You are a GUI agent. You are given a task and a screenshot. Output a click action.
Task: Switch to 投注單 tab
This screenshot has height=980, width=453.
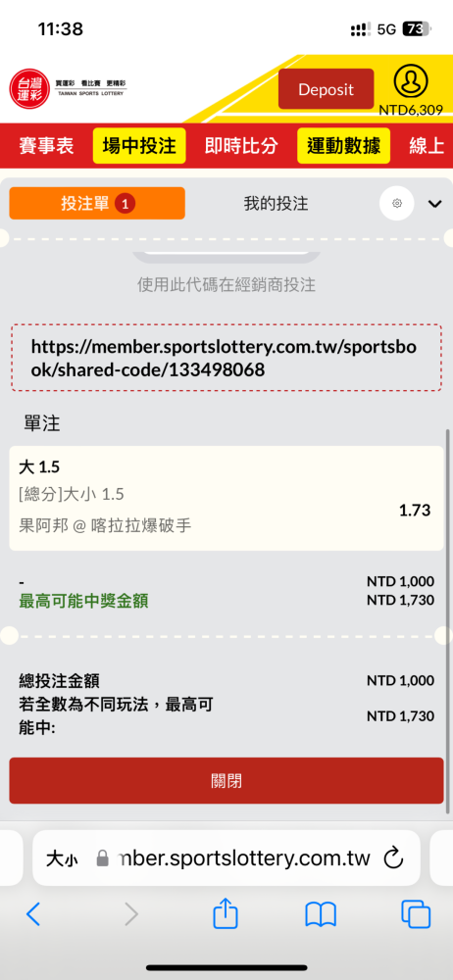pyautogui.click(x=97, y=203)
